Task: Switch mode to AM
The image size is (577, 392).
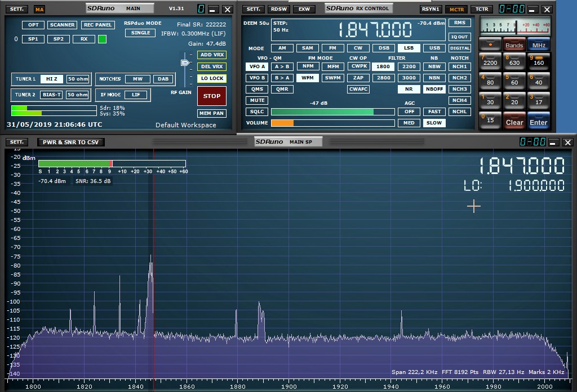Action: (x=282, y=48)
